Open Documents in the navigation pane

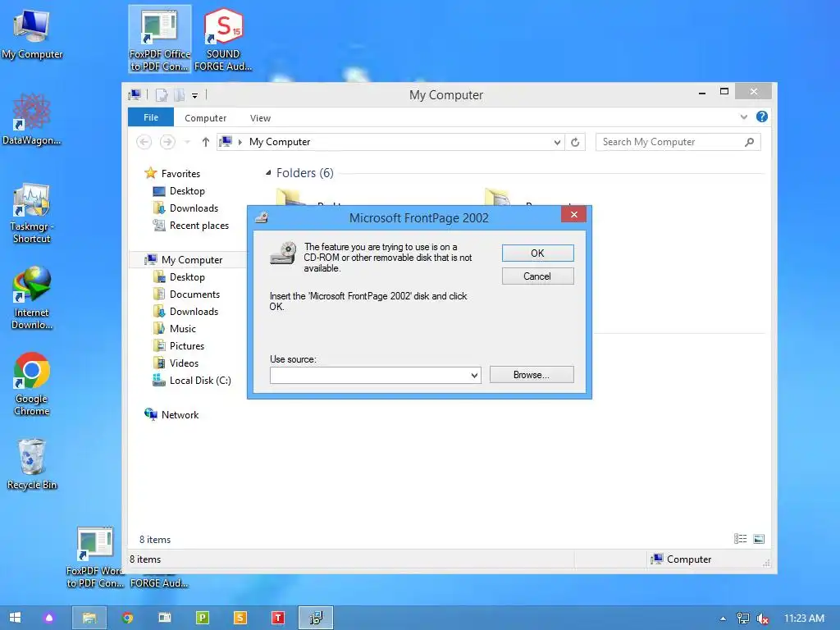[194, 294]
